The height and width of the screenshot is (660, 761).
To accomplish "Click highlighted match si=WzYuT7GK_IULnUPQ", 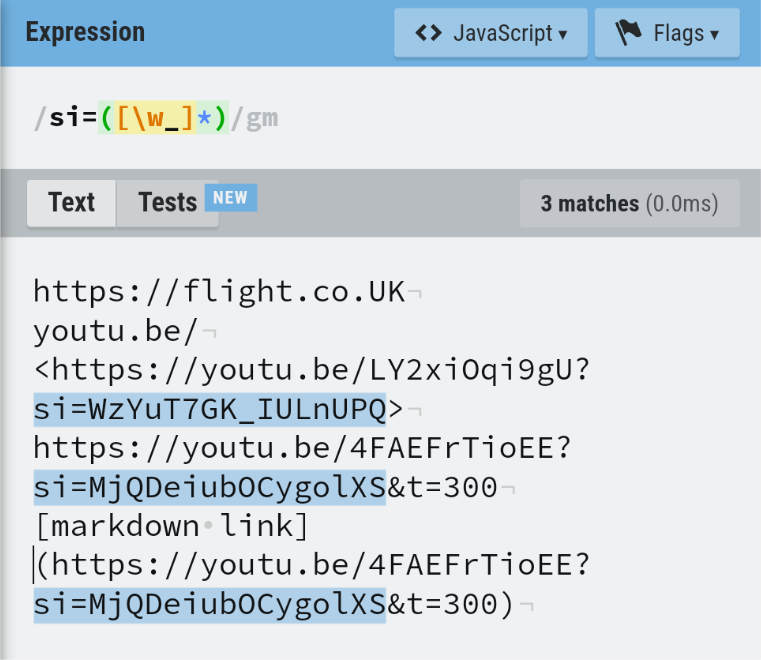I will pos(209,408).
